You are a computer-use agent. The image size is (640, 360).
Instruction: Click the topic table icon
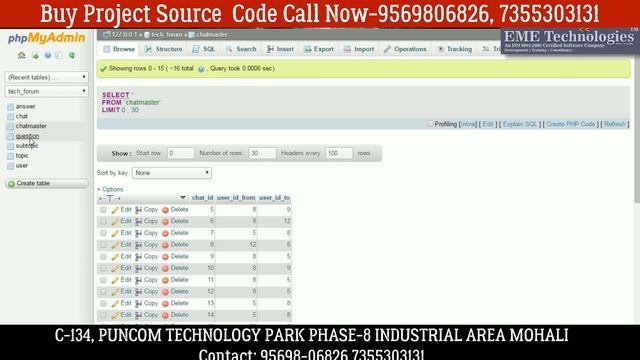pos(11,156)
